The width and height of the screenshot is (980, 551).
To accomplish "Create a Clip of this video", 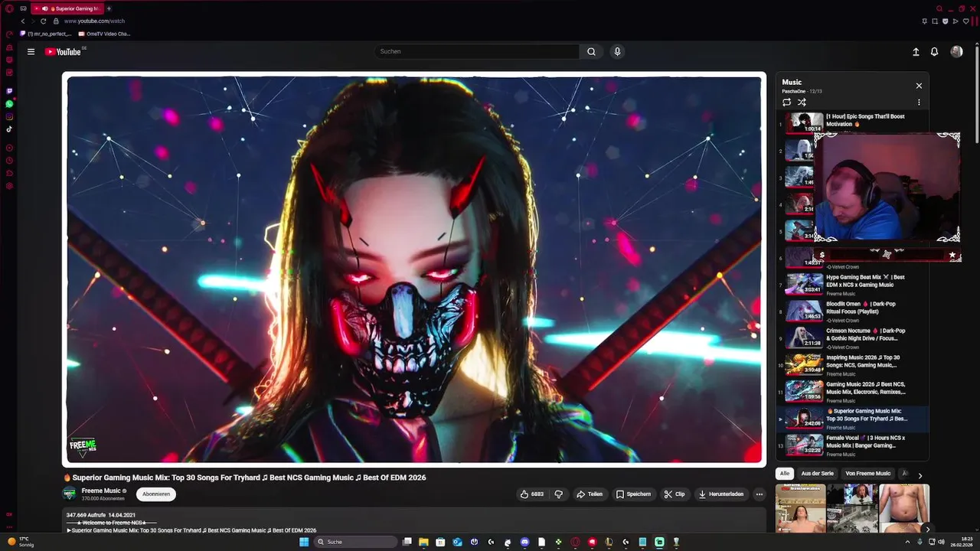I will [x=674, y=494].
